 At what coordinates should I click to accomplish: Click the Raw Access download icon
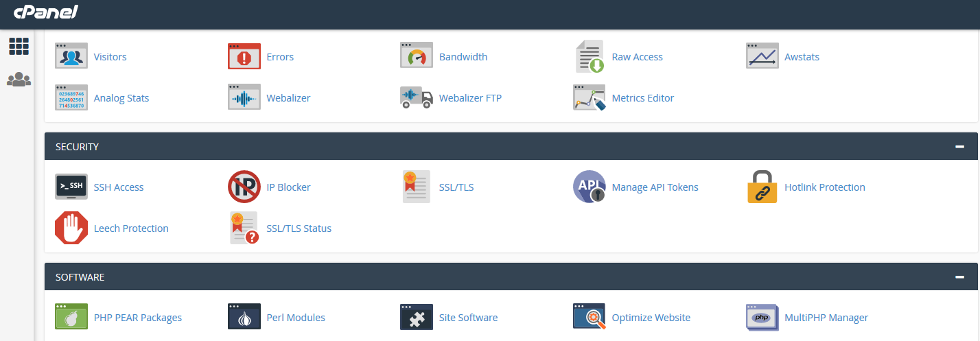pos(590,56)
